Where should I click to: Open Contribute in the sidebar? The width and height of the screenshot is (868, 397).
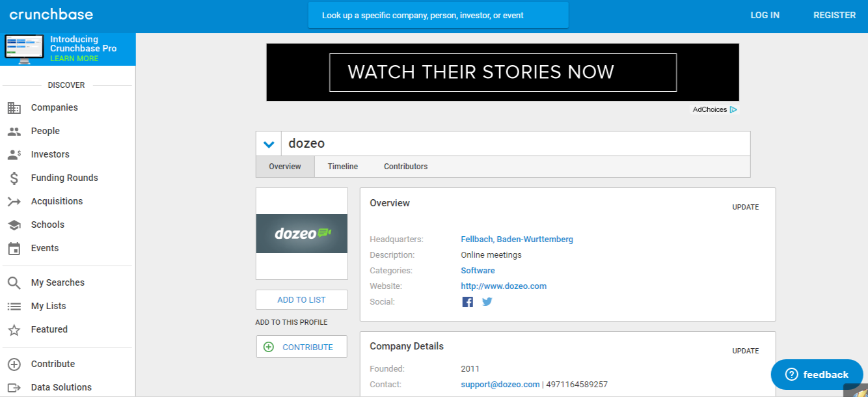pyautogui.click(x=53, y=364)
